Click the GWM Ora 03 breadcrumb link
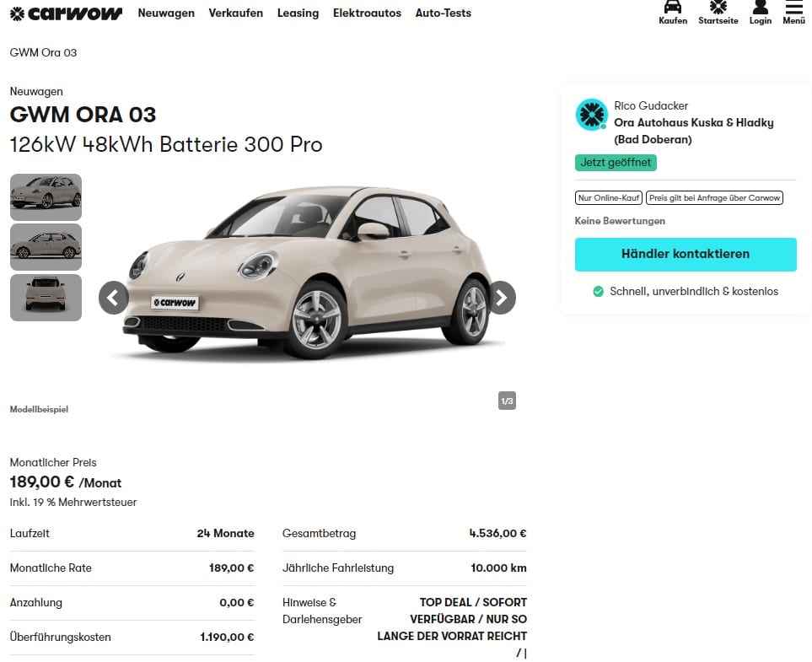The height and width of the screenshot is (662, 812). [43, 53]
